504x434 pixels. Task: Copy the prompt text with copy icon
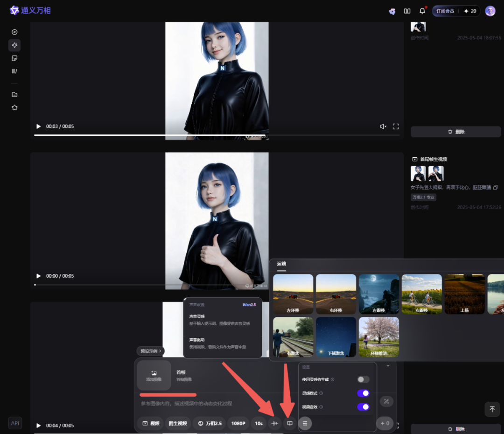[495, 188]
